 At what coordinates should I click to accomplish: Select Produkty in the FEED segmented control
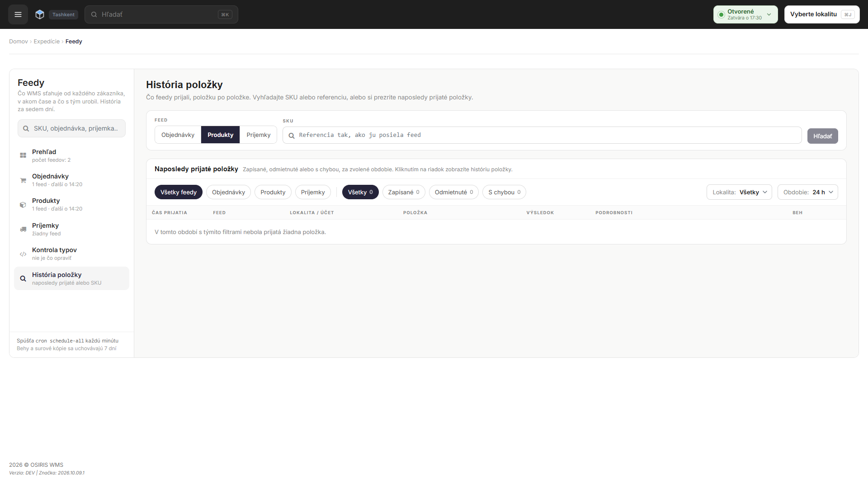(x=220, y=135)
